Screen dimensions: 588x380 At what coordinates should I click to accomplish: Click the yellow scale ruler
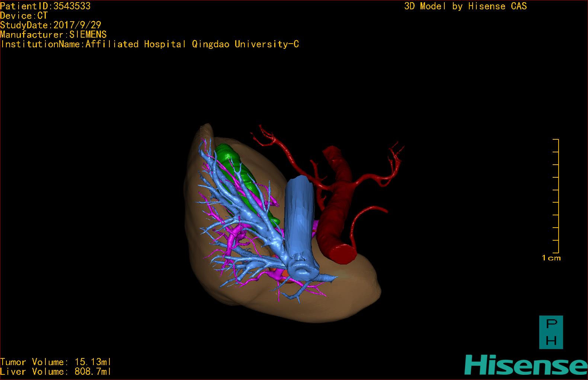556,196
